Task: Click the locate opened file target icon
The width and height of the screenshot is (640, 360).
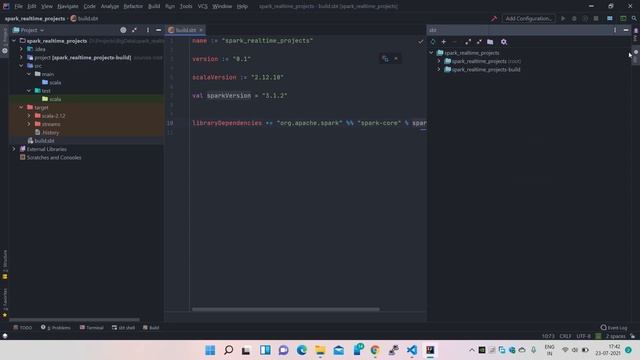Action: (x=123, y=30)
